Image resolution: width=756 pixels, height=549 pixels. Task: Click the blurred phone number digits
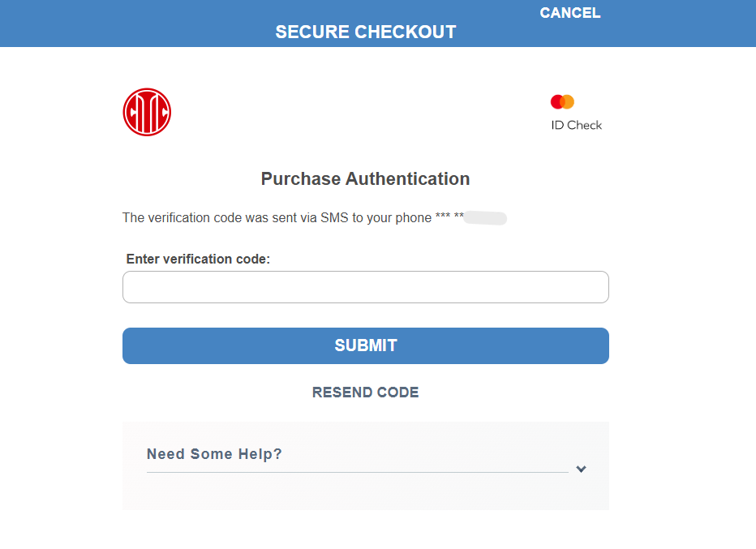(x=486, y=218)
